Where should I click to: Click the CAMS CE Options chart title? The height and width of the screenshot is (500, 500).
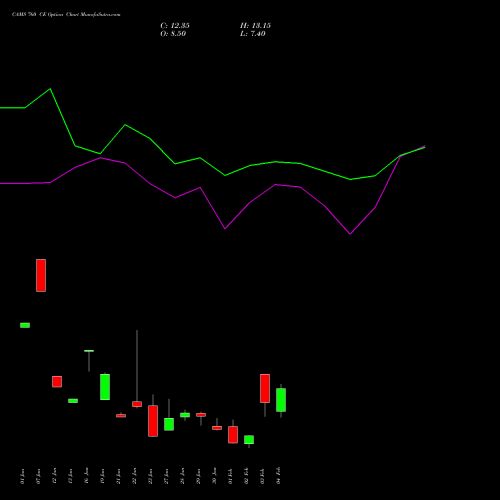(66, 14)
